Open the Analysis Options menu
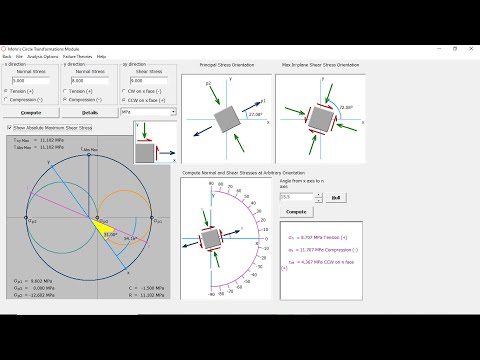The width and height of the screenshot is (480, 360). pyautogui.click(x=43, y=57)
